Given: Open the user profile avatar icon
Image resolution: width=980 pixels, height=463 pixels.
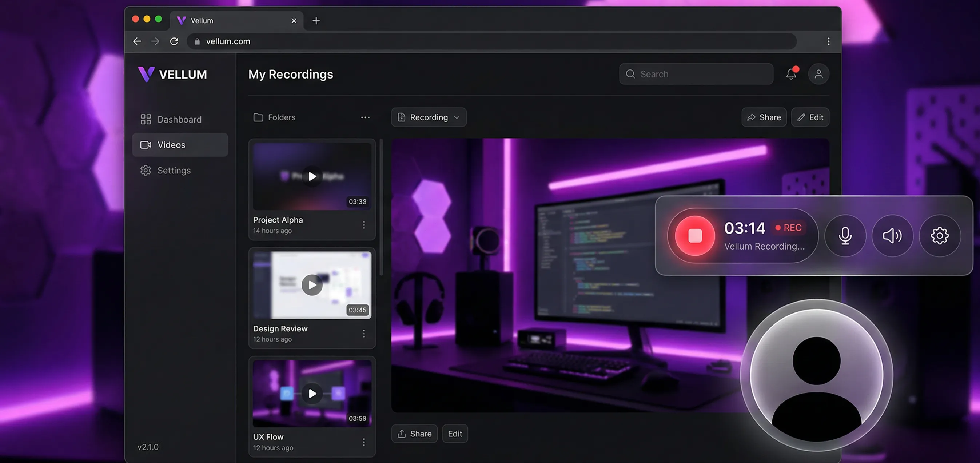Looking at the screenshot, I should [x=818, y=74].
